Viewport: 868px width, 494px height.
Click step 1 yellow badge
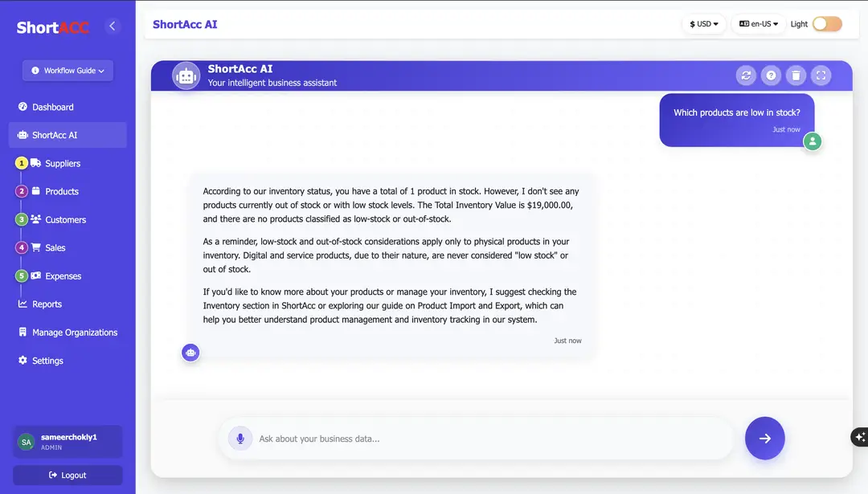[x=21, y=163]
